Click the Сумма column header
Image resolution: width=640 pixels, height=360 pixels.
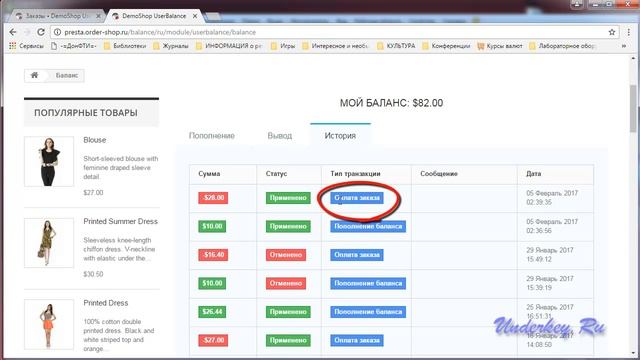click(x=209, y=173)
